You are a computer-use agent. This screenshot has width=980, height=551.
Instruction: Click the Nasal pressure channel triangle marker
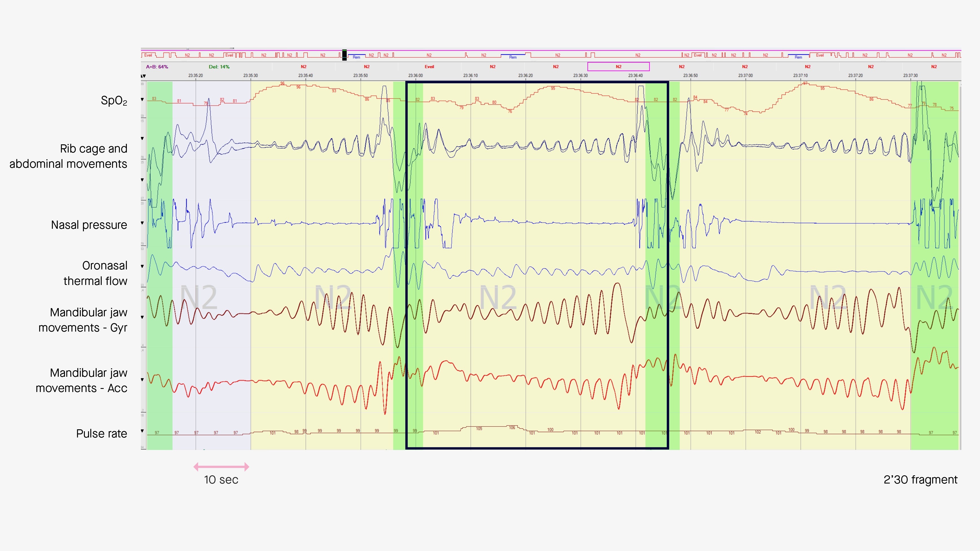[142, 223]
